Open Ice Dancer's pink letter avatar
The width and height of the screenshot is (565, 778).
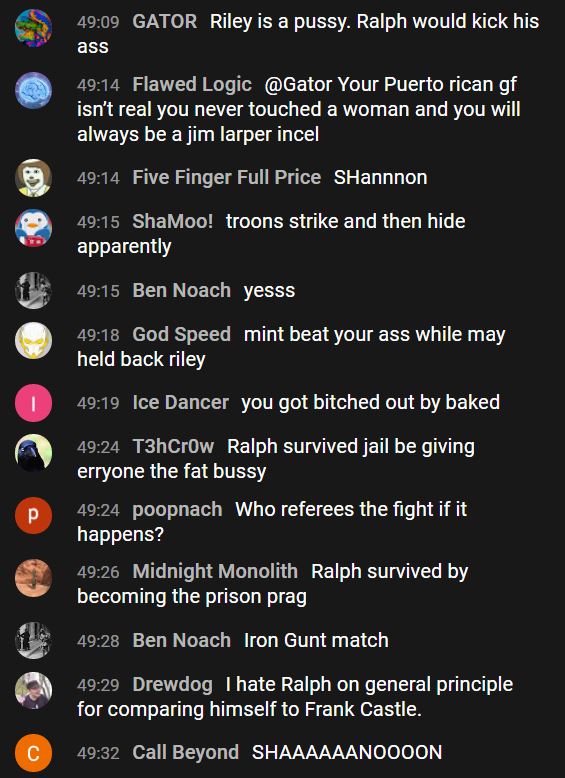33,403
